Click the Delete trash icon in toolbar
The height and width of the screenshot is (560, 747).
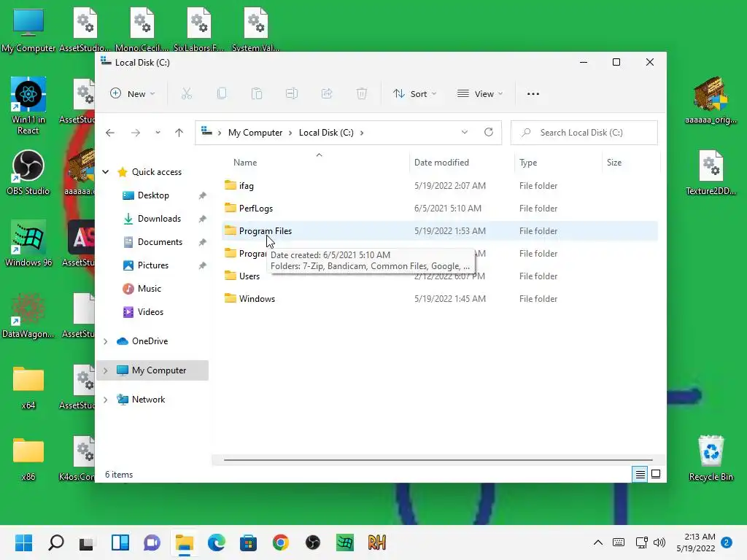point(362,94)
